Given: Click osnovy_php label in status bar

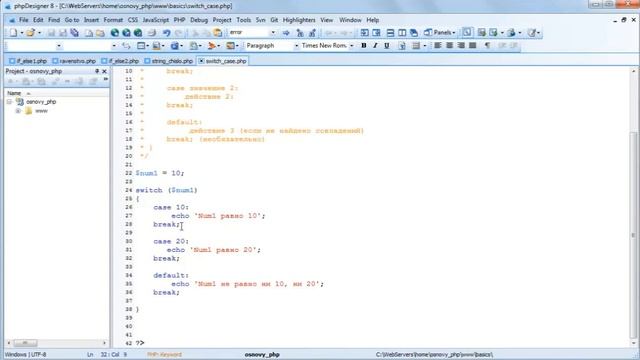Looking at the screenshot, I should (262, 355).
